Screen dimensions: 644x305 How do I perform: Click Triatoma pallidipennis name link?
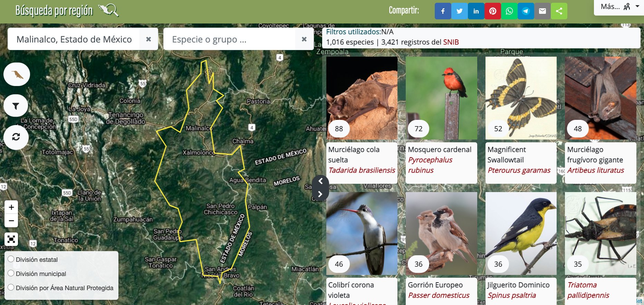click(x=588, y=290)
